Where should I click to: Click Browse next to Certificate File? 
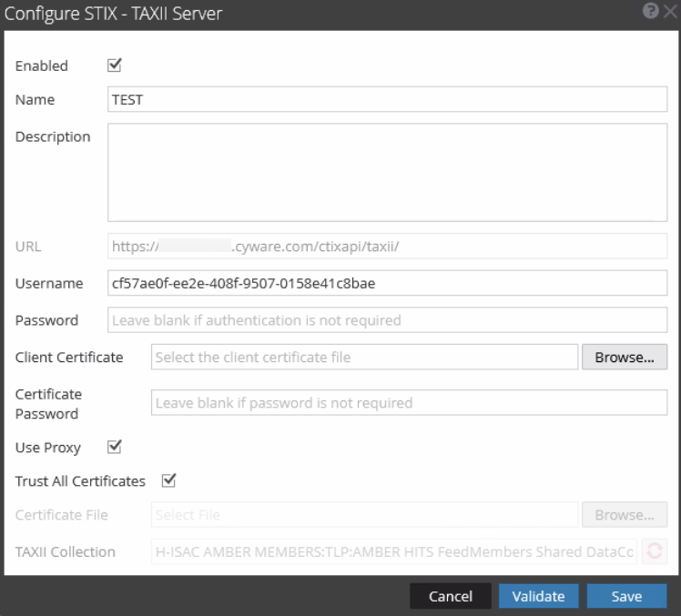624,515
